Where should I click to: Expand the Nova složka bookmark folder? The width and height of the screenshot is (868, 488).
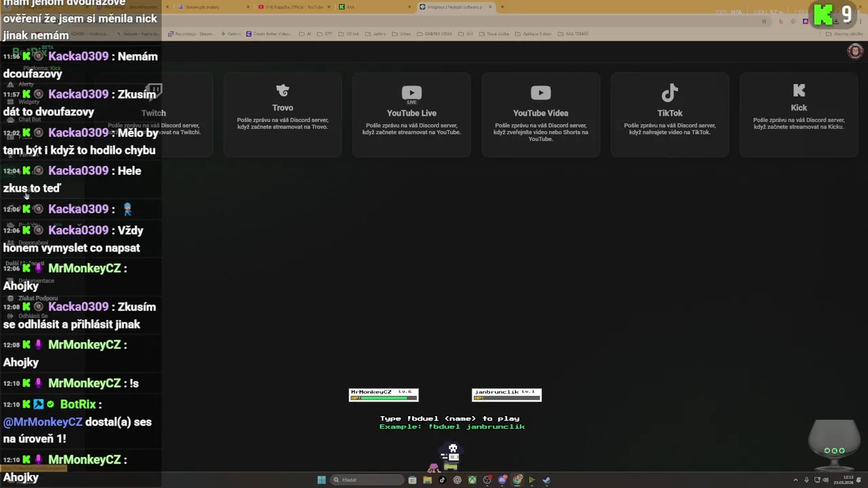pos(494,34)
